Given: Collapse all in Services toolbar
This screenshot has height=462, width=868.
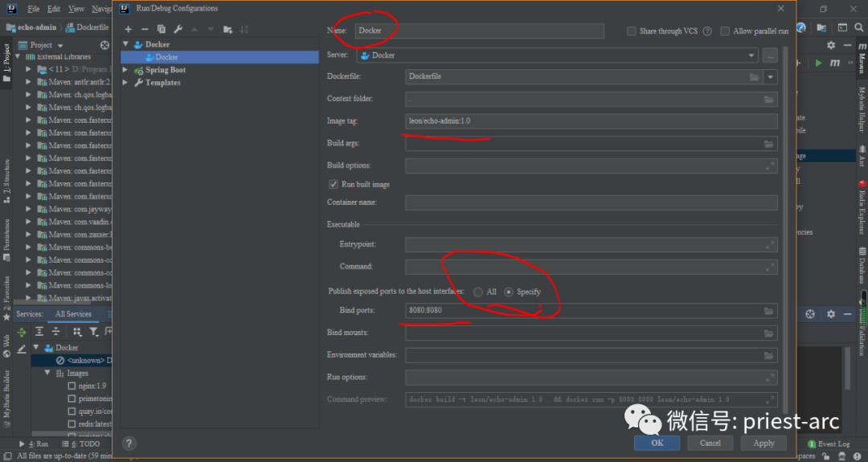Looking at the screenshot, I should (x=56, y=331).
